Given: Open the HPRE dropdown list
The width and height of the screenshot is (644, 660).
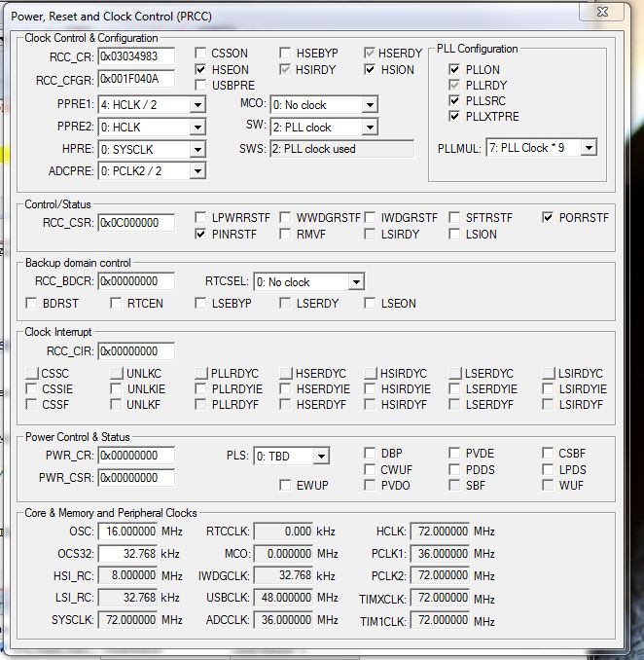Looking at the screenshot, I should click(197, 150).
